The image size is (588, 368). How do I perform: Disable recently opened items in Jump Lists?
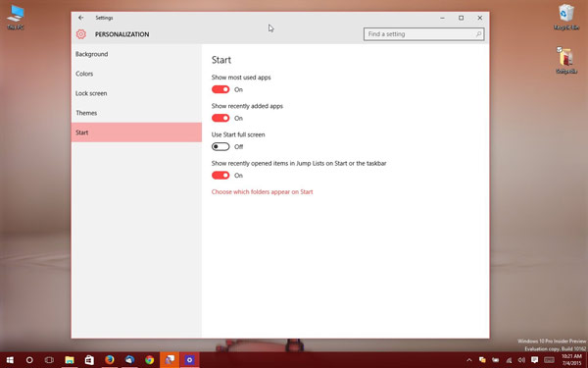(220, 175)
